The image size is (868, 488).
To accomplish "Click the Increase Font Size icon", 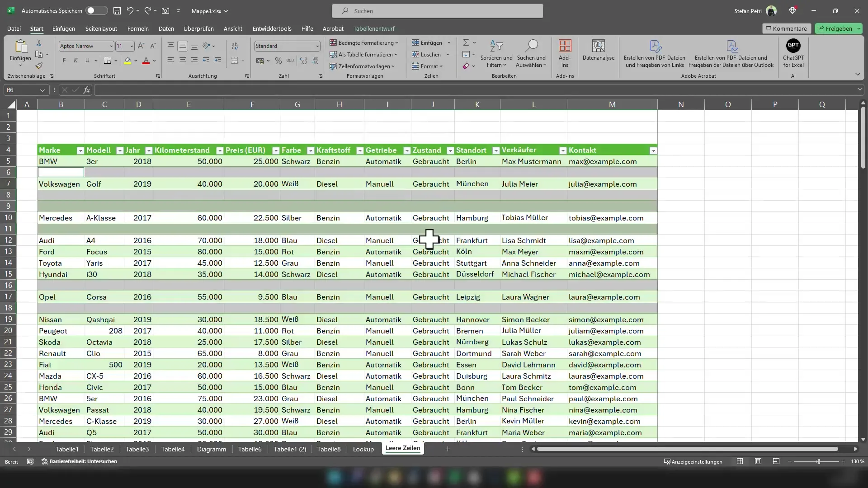I will pos(141,46).
